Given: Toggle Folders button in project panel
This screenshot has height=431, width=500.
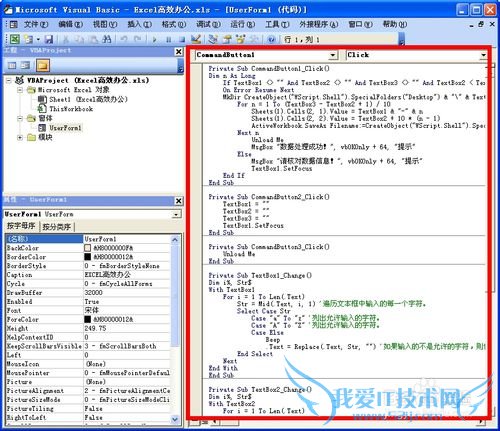Looking at the screenshot, I should (43, 65).
